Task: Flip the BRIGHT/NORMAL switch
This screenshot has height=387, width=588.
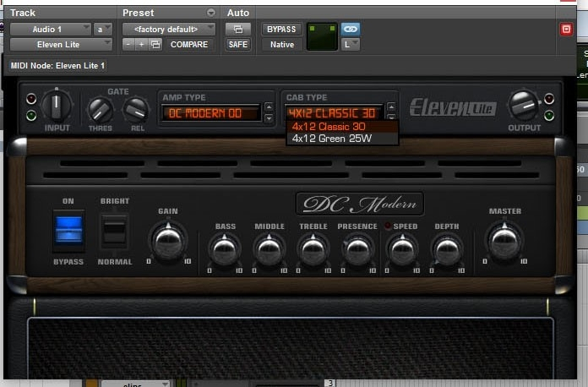Action: click(114, 230)
